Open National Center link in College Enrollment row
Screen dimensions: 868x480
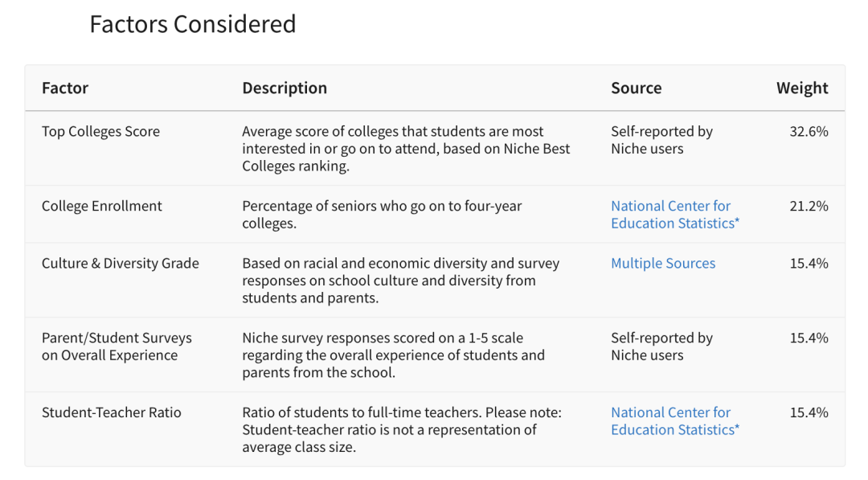675,215
